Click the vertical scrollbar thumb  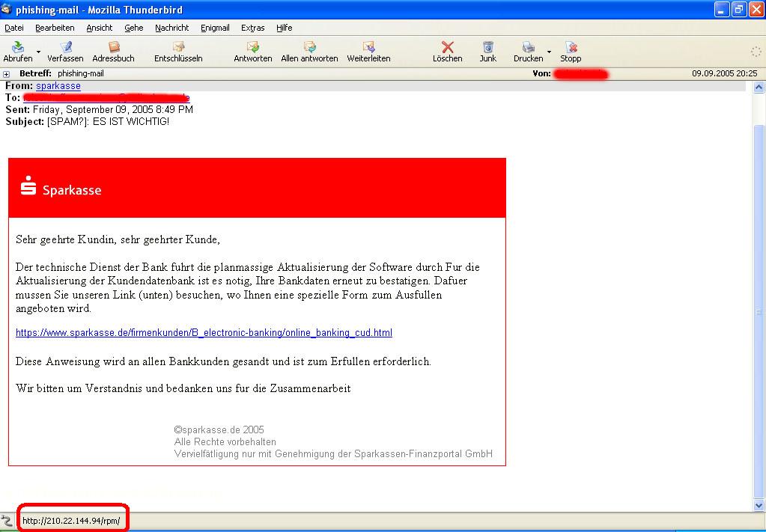[759, 312]
